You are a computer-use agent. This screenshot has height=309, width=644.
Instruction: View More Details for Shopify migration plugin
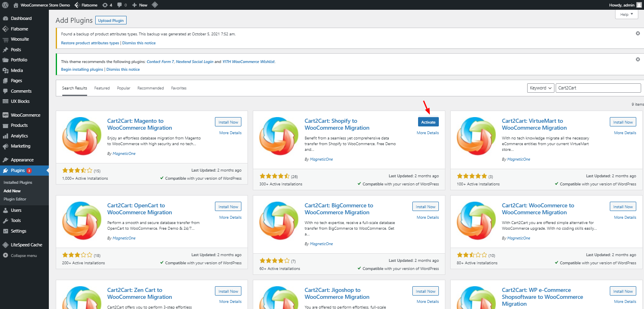pos(427,133)
